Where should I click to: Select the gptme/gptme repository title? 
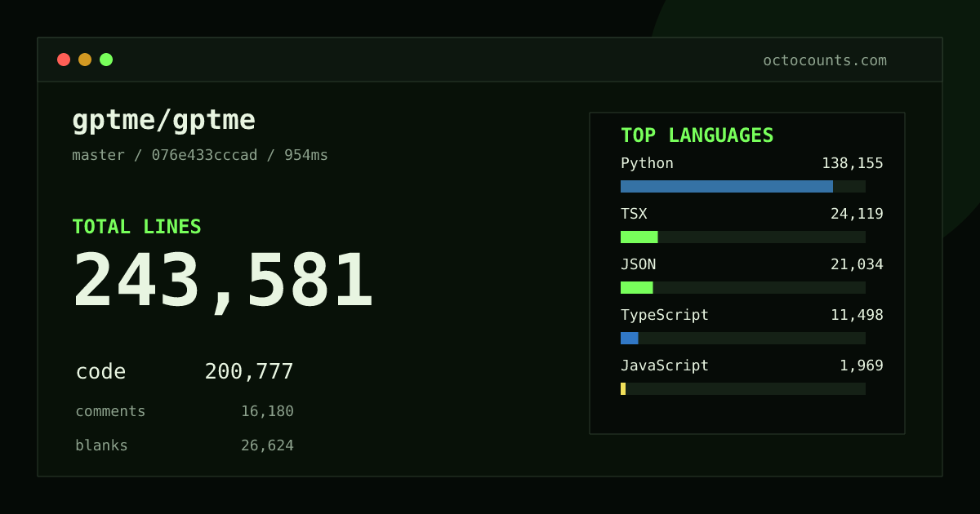coord(163,121)
